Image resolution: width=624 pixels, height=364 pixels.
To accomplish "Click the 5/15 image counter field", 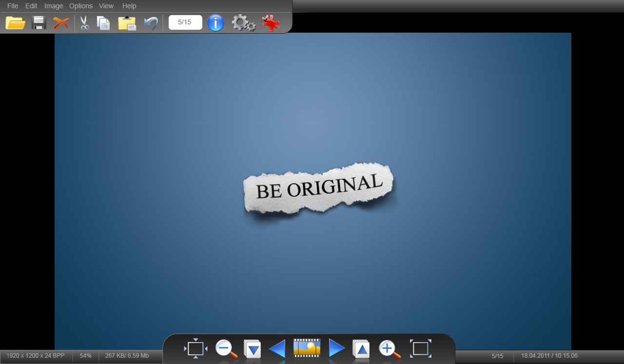I will click(185, 22).
